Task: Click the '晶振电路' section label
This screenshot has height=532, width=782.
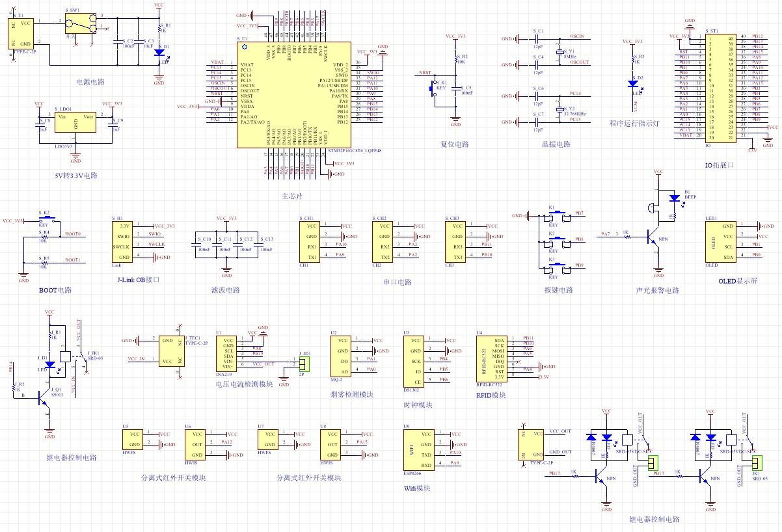Action: coord(556,144)
